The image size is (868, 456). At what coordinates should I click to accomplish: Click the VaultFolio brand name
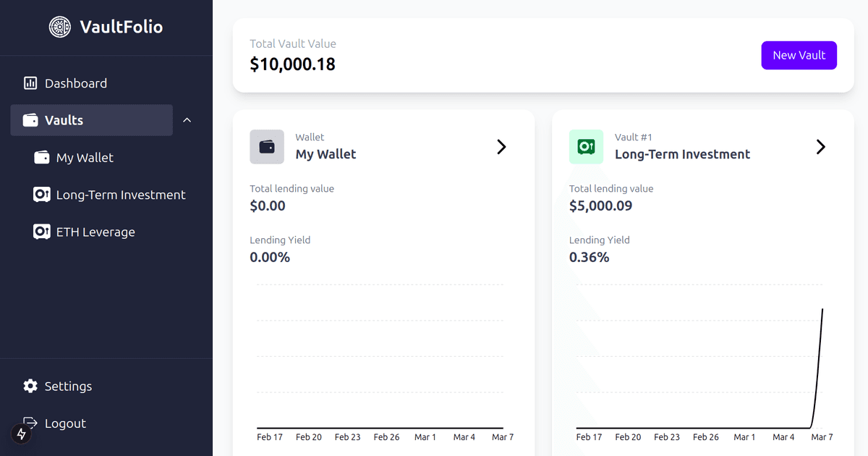tap(122, 27)
